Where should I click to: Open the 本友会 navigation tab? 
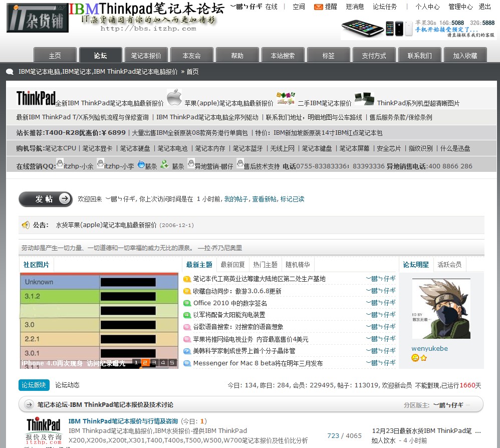[x=192, y=55]
